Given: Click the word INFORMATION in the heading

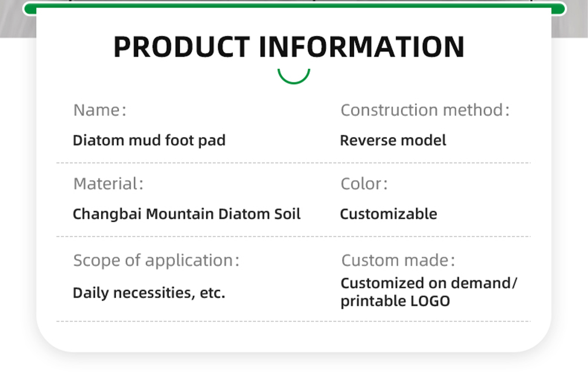Looking at the screenshot, I should 361,47.
